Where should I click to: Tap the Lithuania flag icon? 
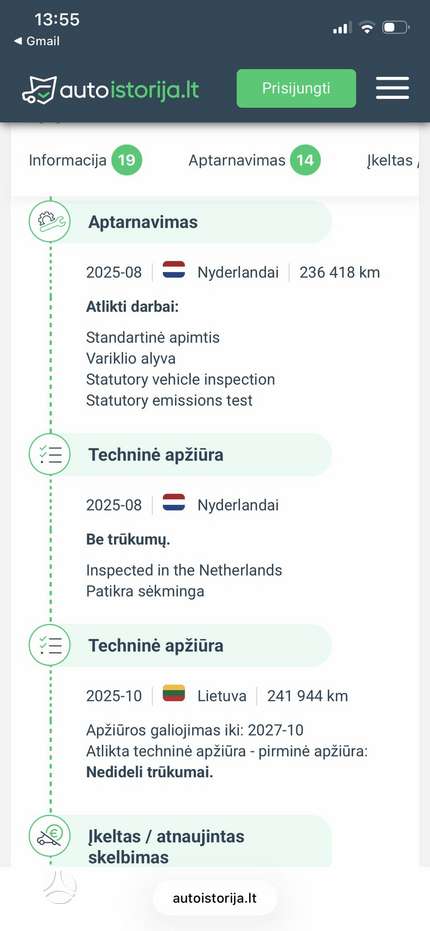173,693
